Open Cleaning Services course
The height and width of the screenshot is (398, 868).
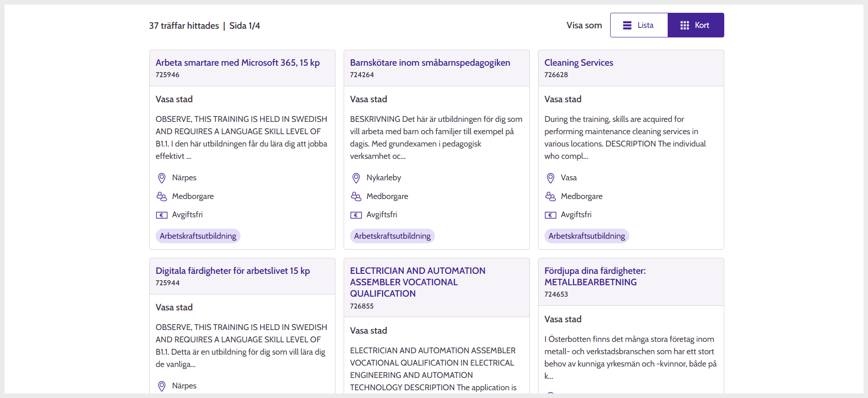click(x=579, y=63)
